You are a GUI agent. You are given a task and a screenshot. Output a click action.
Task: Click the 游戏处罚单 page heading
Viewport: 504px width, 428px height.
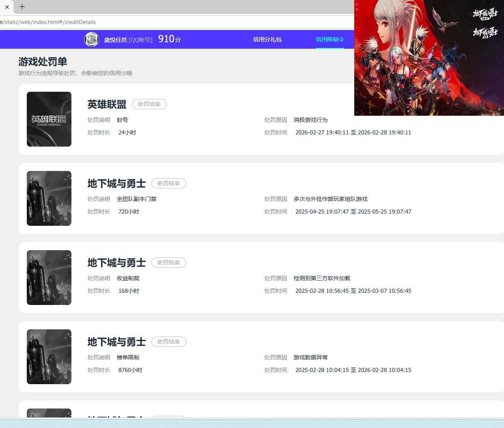coord(43,62)
